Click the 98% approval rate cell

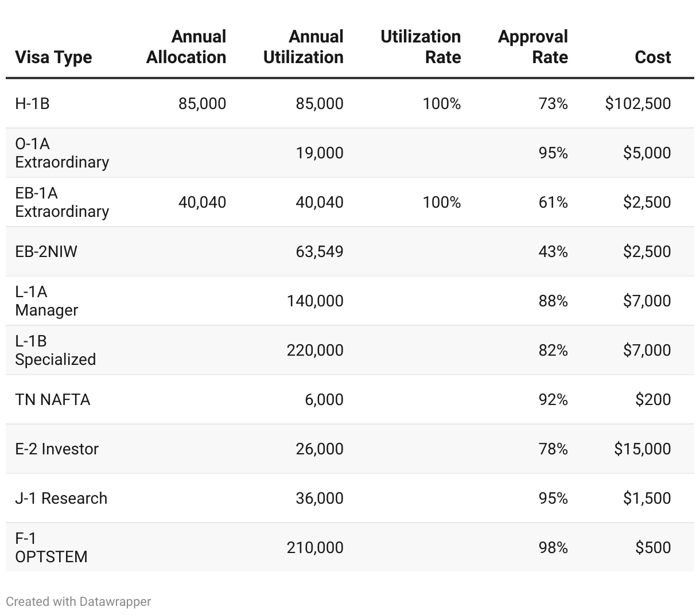tap(553, 547)
